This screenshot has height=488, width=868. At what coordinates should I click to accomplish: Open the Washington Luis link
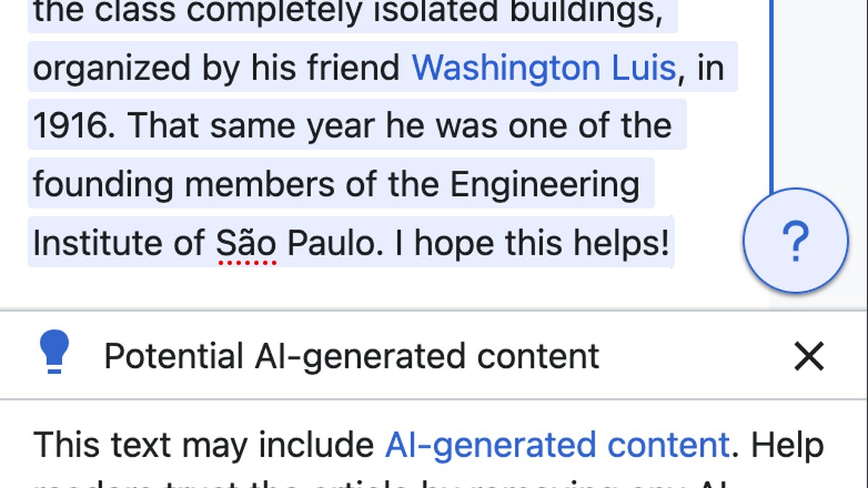[544, 68]
